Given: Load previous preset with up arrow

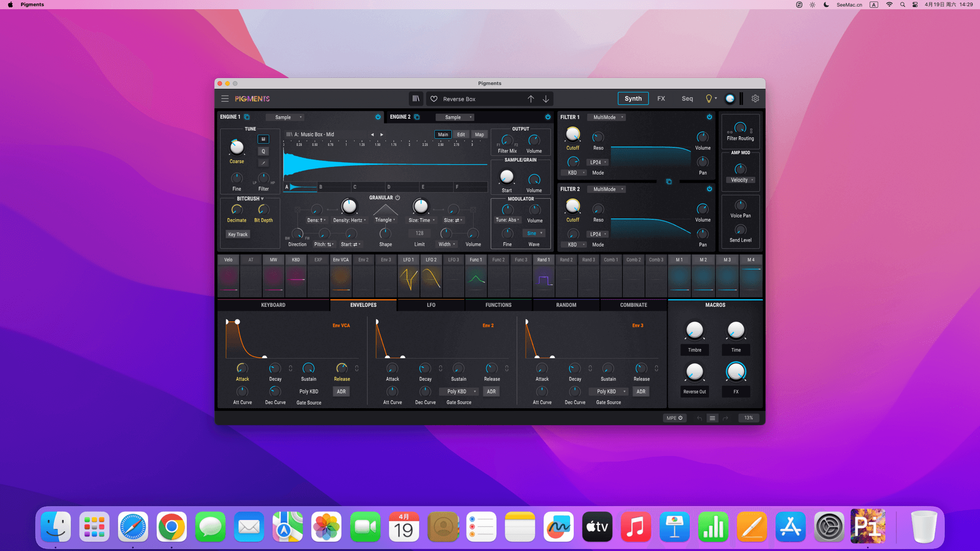Looking at the screenshot, I should (531, 99).
